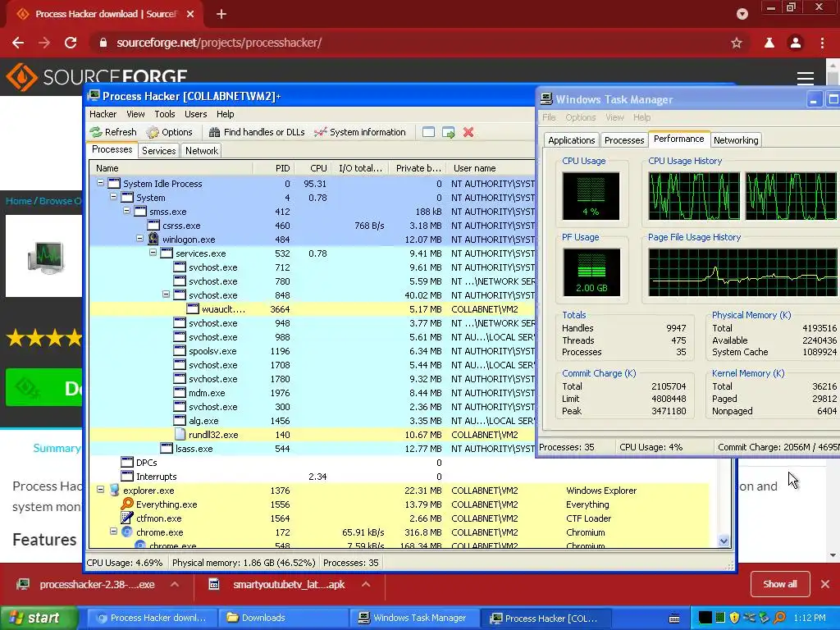This screenshot has height=630, width=840.
Task: Open Hacker menu
Action: click(103, 114)
